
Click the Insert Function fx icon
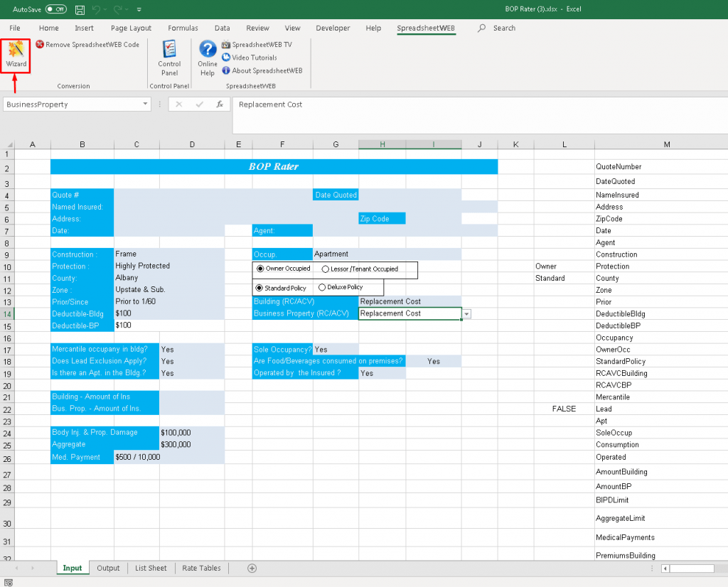(x=220, y=104)
